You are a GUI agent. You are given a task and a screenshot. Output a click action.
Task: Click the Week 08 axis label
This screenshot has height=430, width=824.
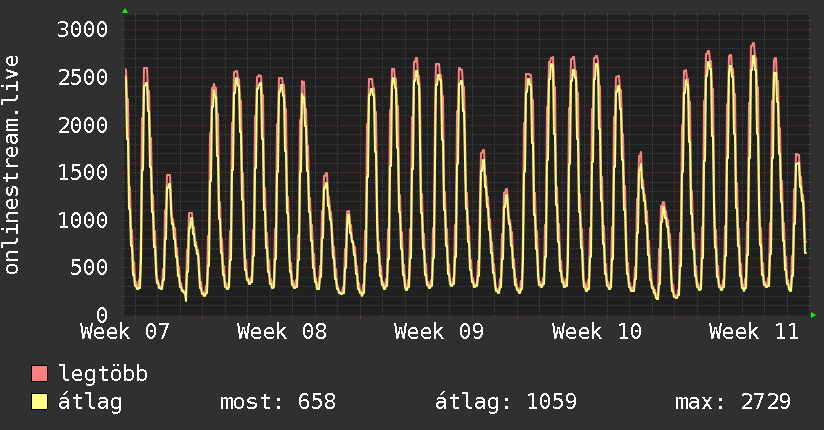[282, 332]
